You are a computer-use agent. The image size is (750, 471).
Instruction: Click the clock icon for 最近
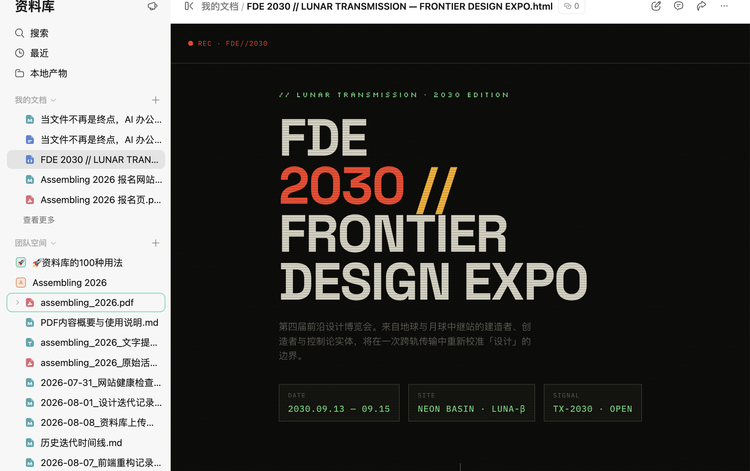click(x=20, y=53)
